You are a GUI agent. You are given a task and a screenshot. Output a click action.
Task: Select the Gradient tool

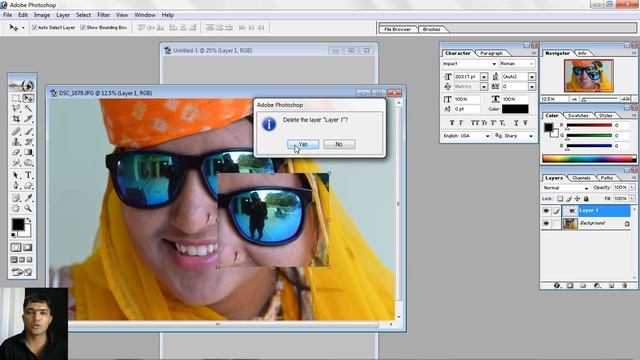pos(28,152)
